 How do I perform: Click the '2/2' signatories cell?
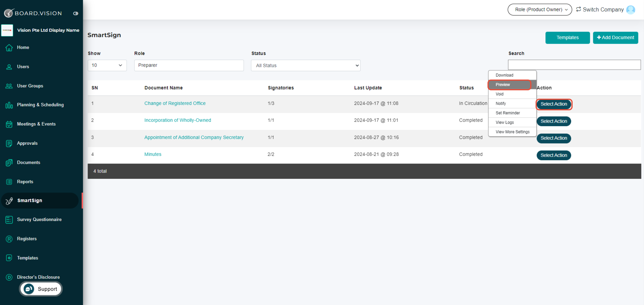click(x=271, y=154)
